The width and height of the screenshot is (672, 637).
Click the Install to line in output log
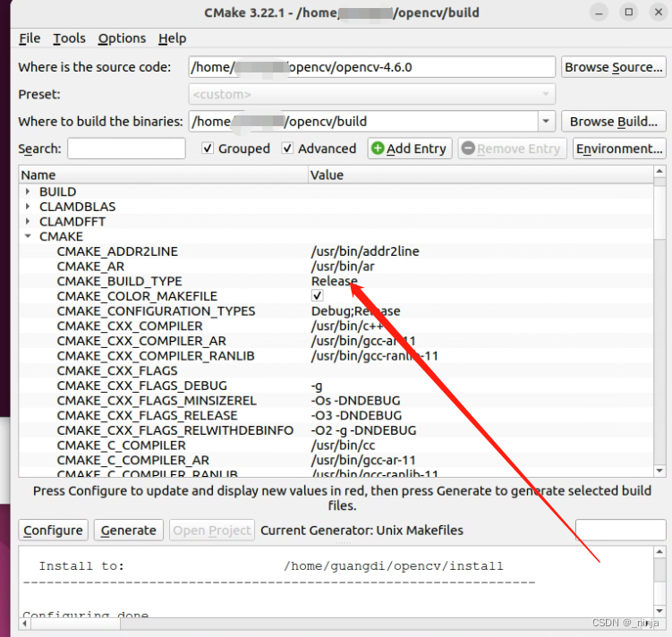click(x=271, y=566)
